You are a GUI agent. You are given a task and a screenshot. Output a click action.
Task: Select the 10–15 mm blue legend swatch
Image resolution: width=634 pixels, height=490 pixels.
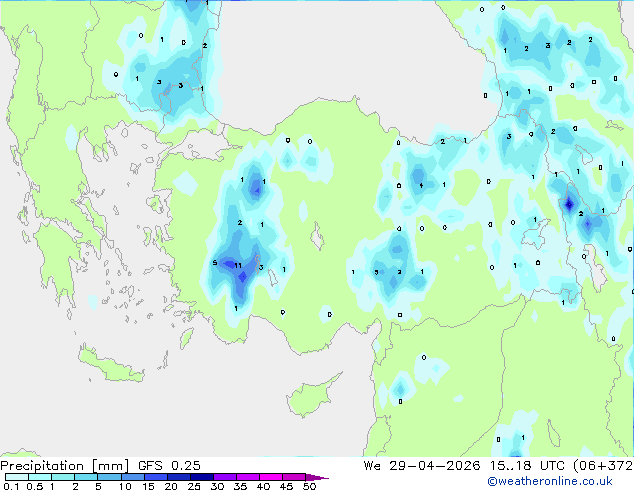click(132, 477)
